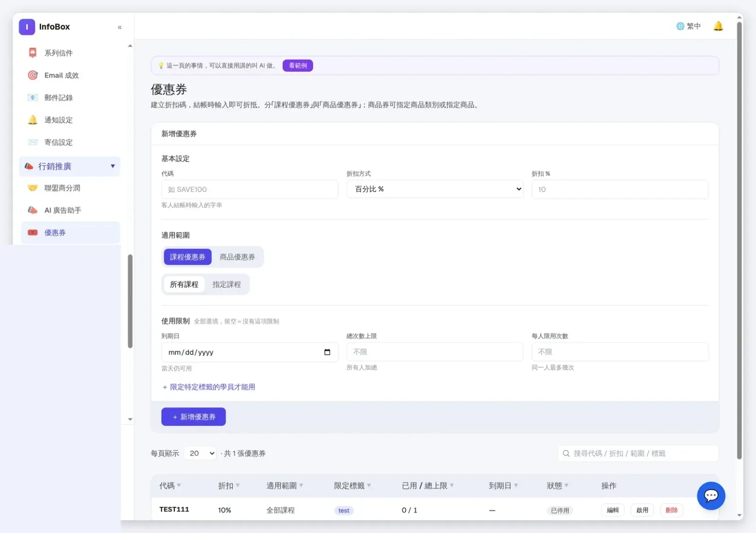This screenshot has height=533, width=756.
Task: Open AI 廣告助手 sidebar item
Action: pos(70,210)
